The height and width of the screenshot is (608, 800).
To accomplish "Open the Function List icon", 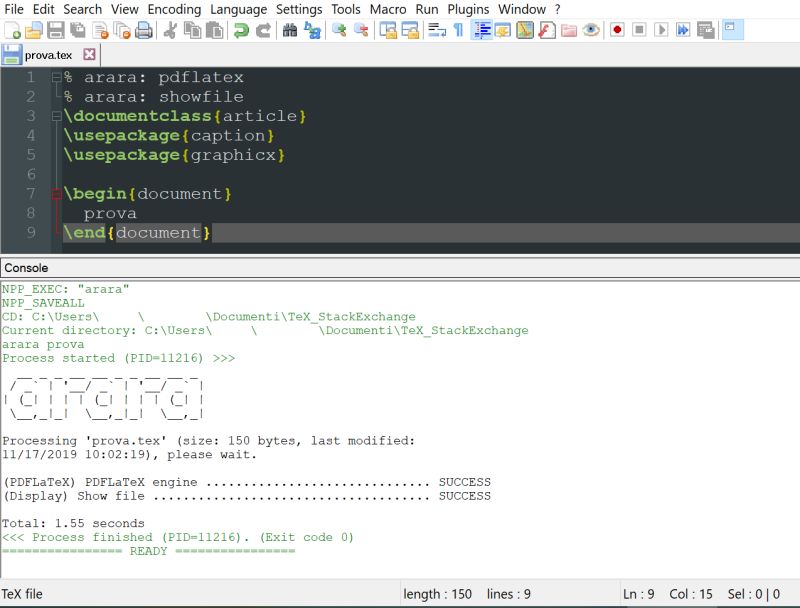I will pos(546,30).
